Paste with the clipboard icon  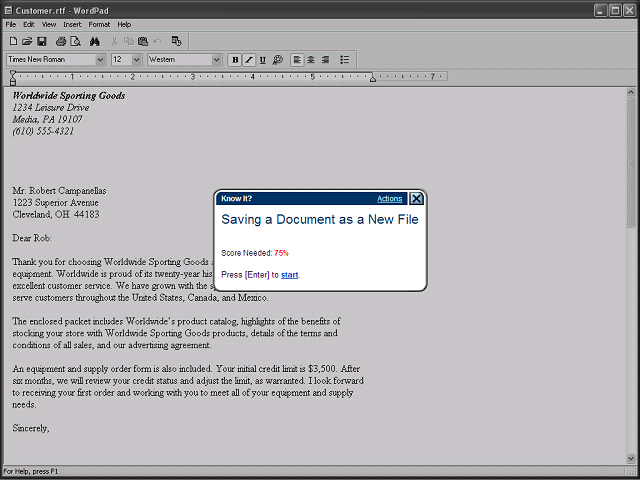click(x=143, y=41)
